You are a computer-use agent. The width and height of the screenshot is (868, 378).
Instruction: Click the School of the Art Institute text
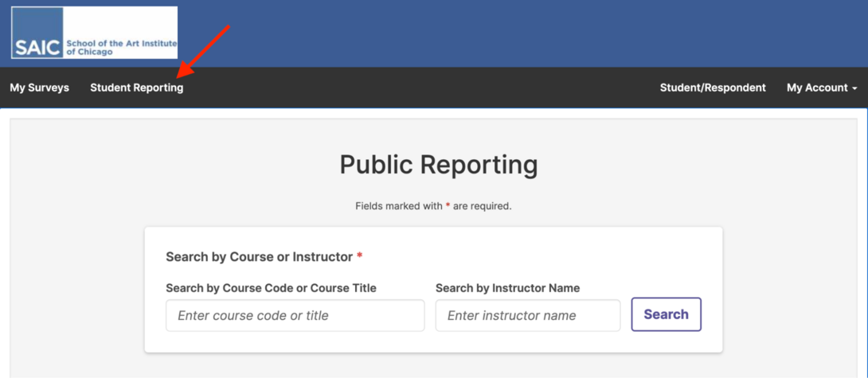pos(121,47)
